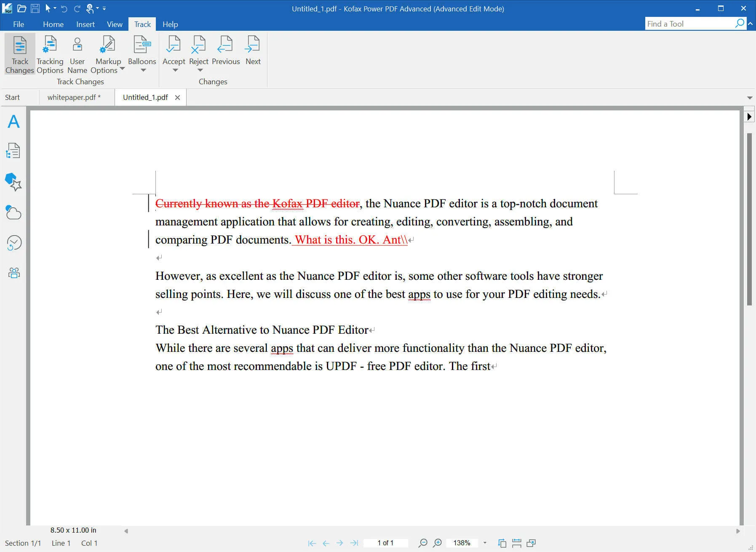Screen dimensions: 756x552
Task: Click the zoom in magnifier
Action: click(x=438, y=543)
